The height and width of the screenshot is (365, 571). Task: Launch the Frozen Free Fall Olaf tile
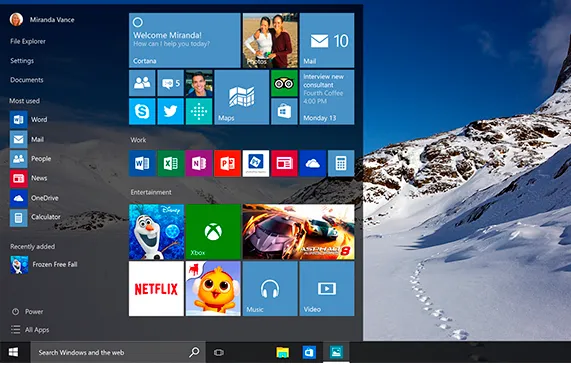coord(157,232)
